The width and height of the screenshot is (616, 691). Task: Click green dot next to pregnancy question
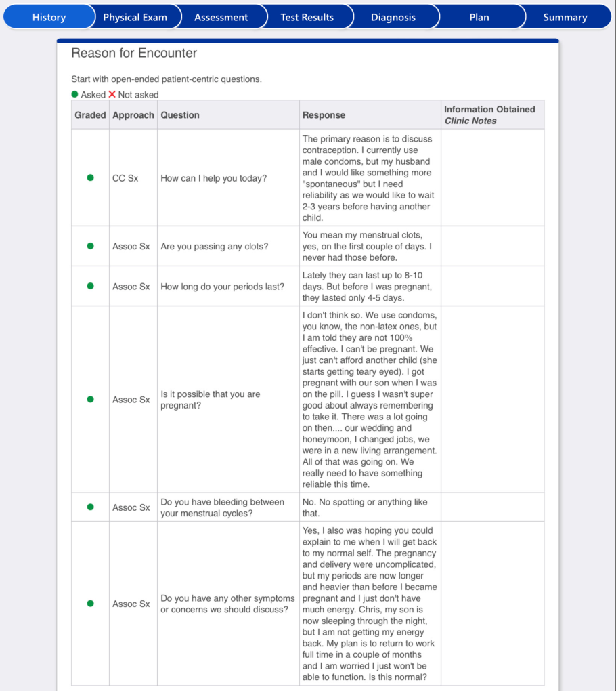click(90, 399)
